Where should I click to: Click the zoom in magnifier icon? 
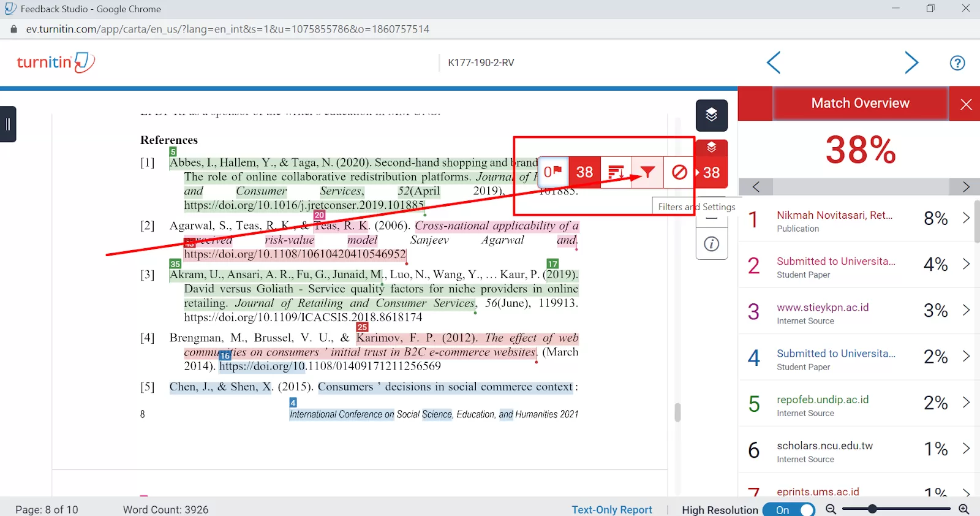(963, 509)
